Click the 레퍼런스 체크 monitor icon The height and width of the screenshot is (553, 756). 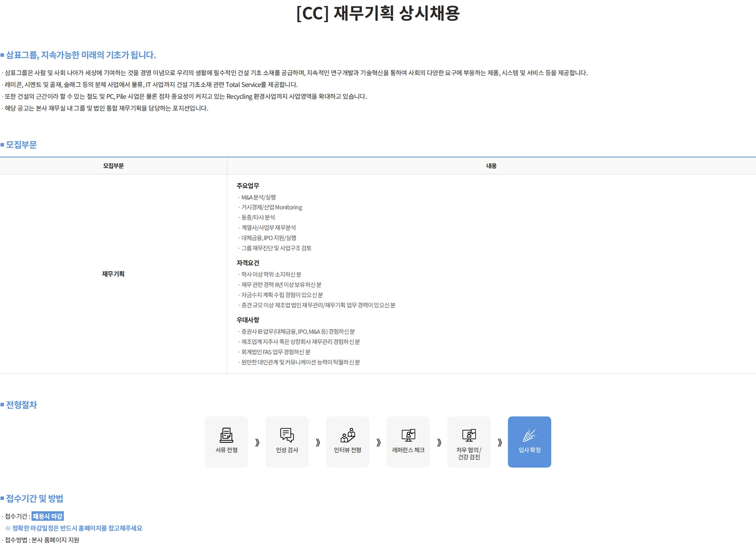pyautogui.click(x=408, y=435)
